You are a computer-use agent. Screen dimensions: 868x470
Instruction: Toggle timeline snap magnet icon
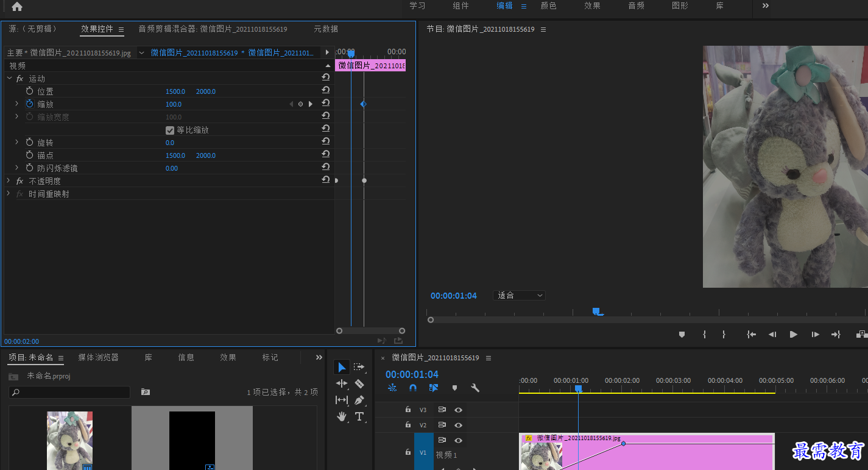click(x=413, y=388)
